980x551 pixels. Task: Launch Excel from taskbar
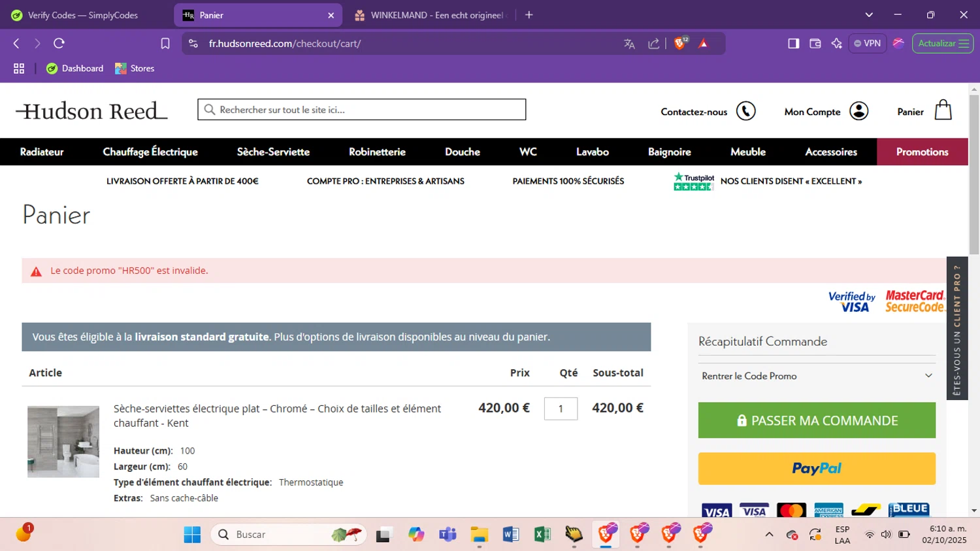tap(542, 535)
